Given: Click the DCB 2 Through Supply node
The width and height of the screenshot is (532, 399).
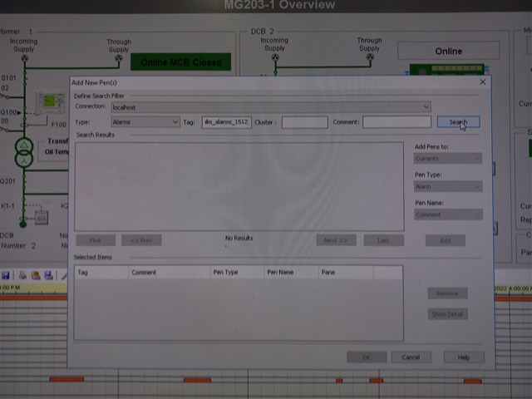Looking at the screenshot, I should (x=370, y=57).
